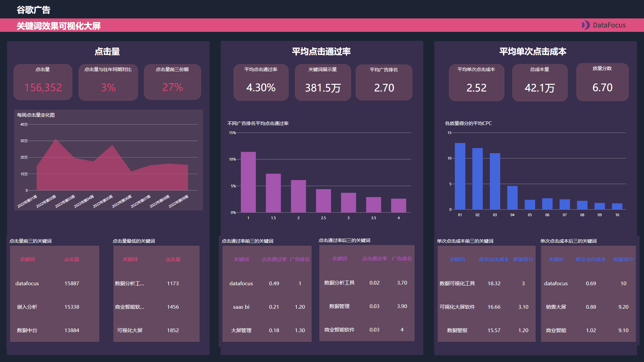Click the 总成本量 42.1万 card
Image resolution: width=644 pixels, height=362 pixels.
[540, 82]
